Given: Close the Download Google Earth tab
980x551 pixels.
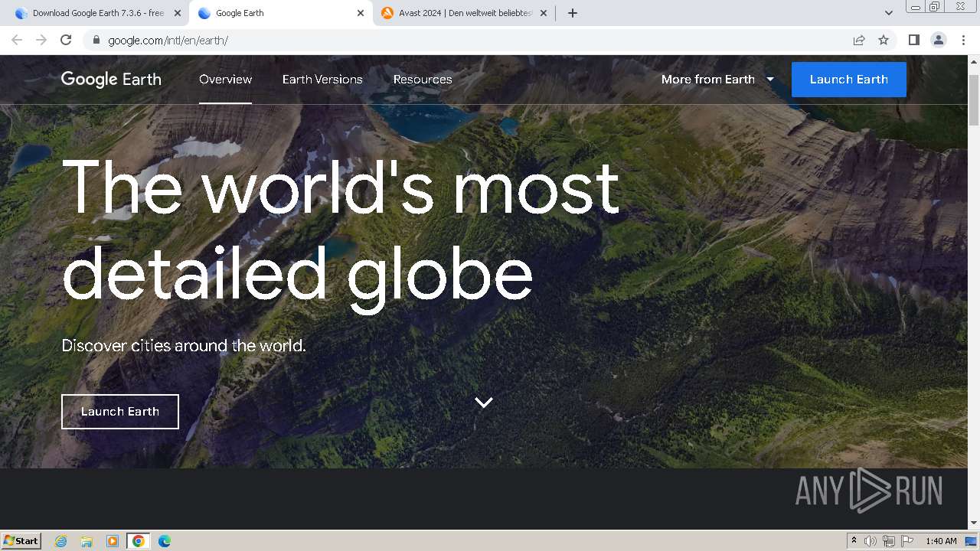Looking at the screenshot, I should (178, 13).
